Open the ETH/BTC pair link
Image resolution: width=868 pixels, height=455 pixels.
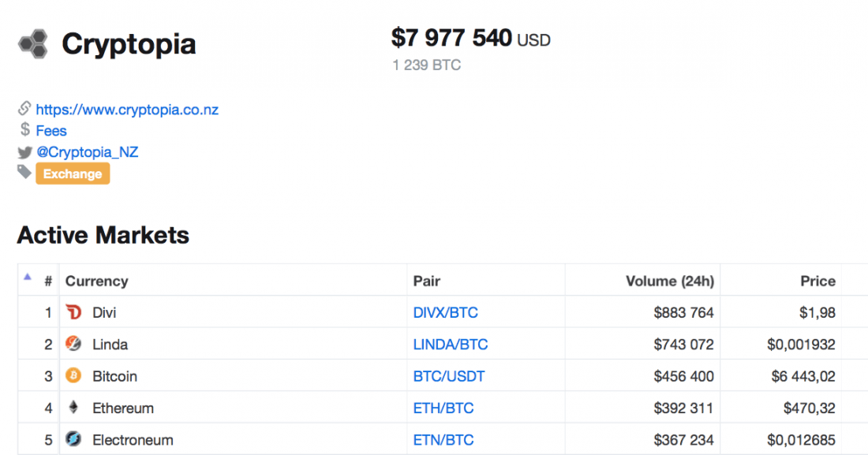pos(443,408)
